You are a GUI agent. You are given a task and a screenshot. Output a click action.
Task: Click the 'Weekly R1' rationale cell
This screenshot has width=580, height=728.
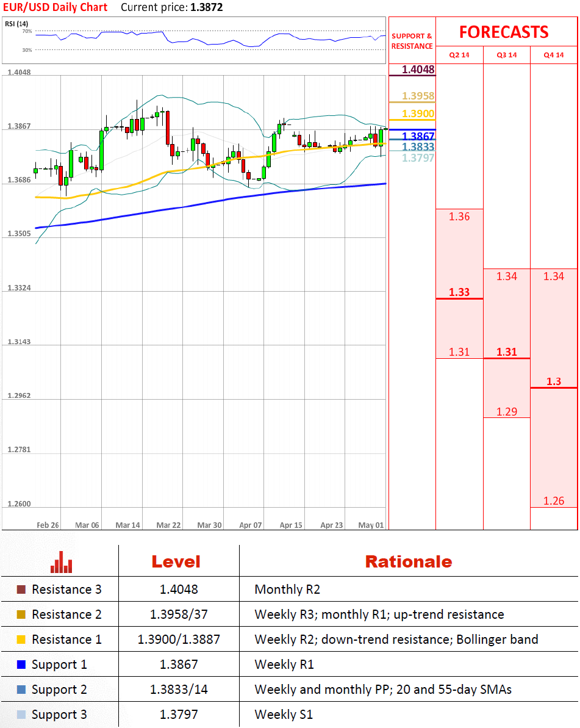click(x=284, y=665)
